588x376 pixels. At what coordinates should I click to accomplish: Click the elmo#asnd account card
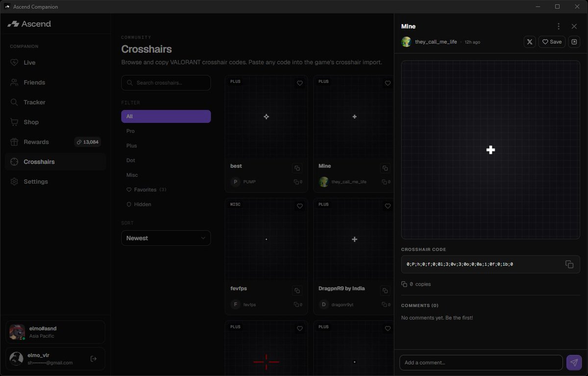click(55, 332)
